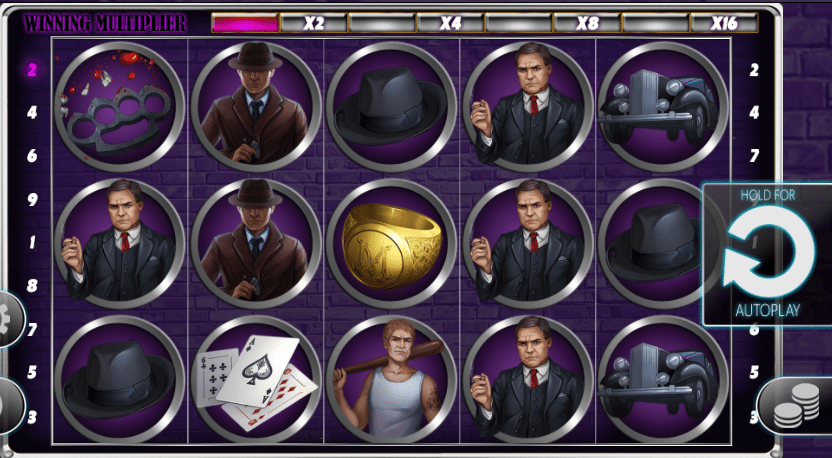Select the X8 multiplier segment
This screenshot has height=458, width=832.
click(587, 23)
